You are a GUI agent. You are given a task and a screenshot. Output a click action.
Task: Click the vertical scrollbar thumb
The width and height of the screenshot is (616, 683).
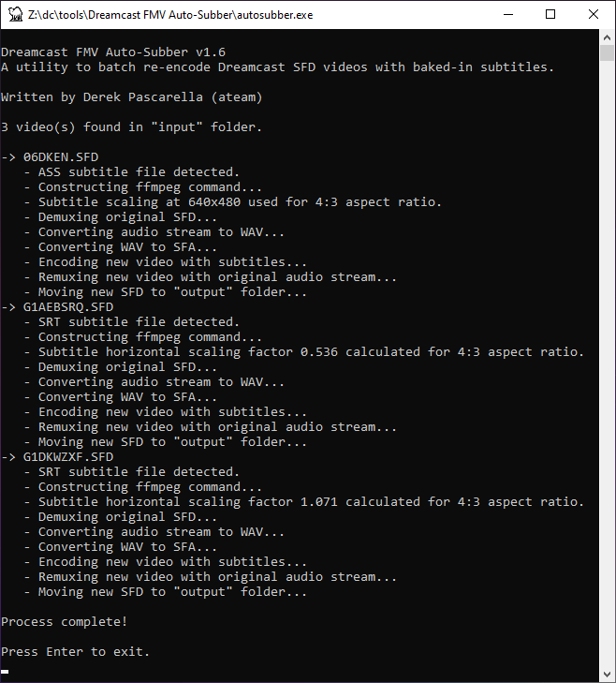pos(607,53)
